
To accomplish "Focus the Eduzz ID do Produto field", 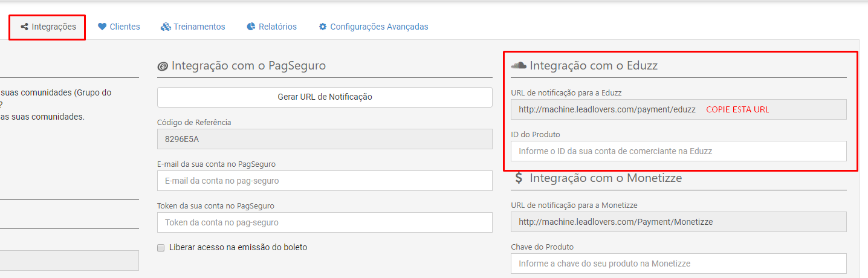I will click(x=678, y=151).
